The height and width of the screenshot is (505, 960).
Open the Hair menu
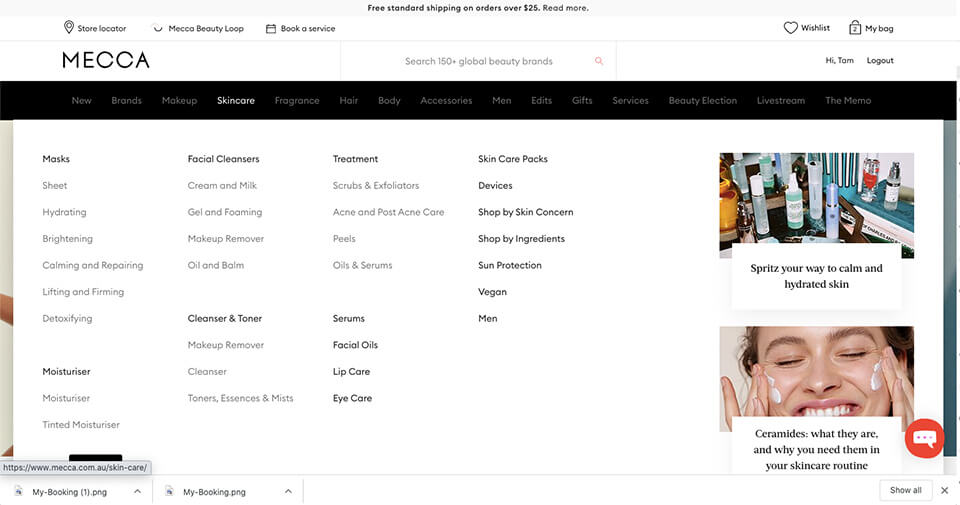pos(349,100)
